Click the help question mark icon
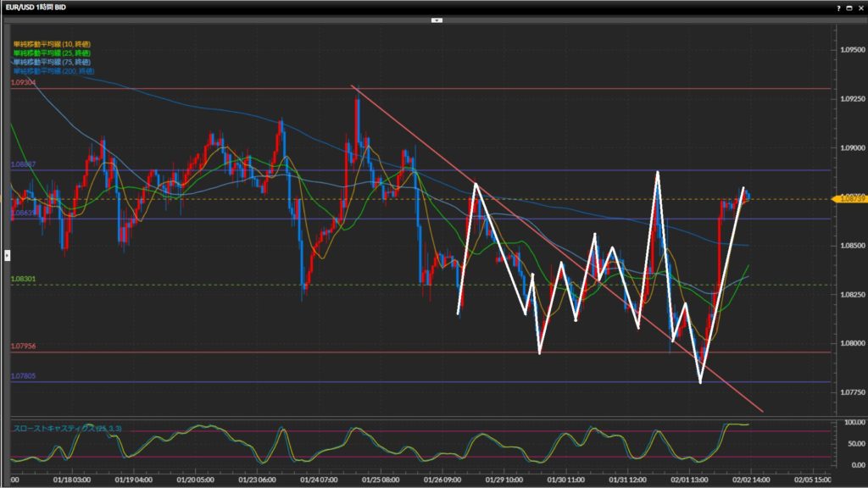Viewport: 868px width, 488px height. tap(838, 7)
